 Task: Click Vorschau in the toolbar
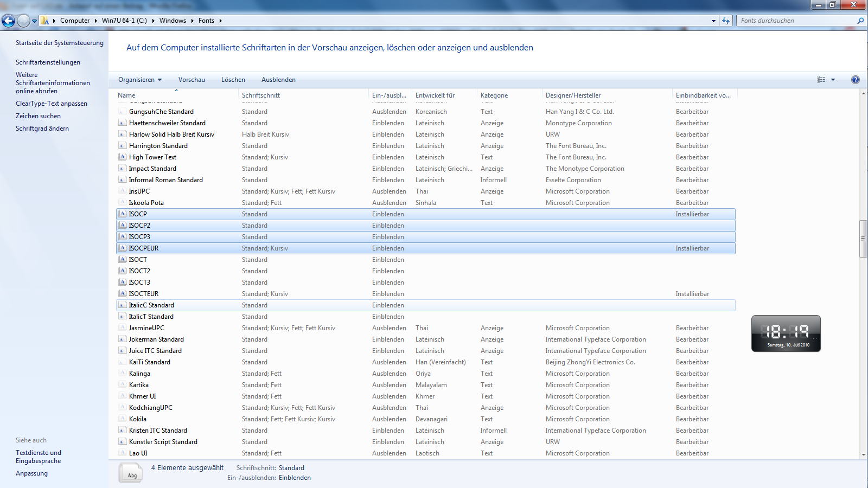coord(192,80)
